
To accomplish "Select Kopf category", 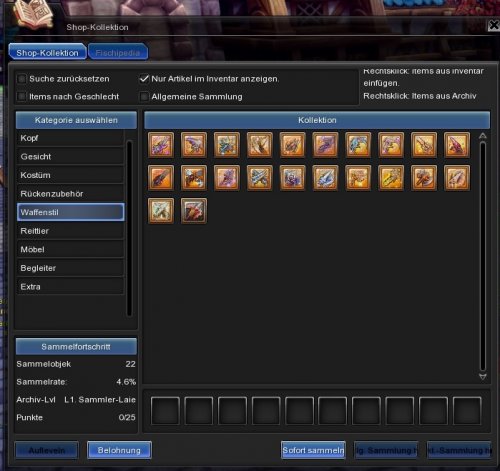I will point(70,138).
